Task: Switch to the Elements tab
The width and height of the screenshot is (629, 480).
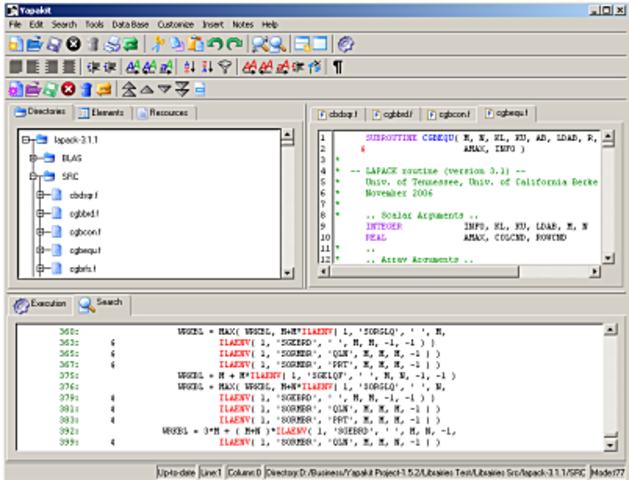Action: tap(101, 113)
